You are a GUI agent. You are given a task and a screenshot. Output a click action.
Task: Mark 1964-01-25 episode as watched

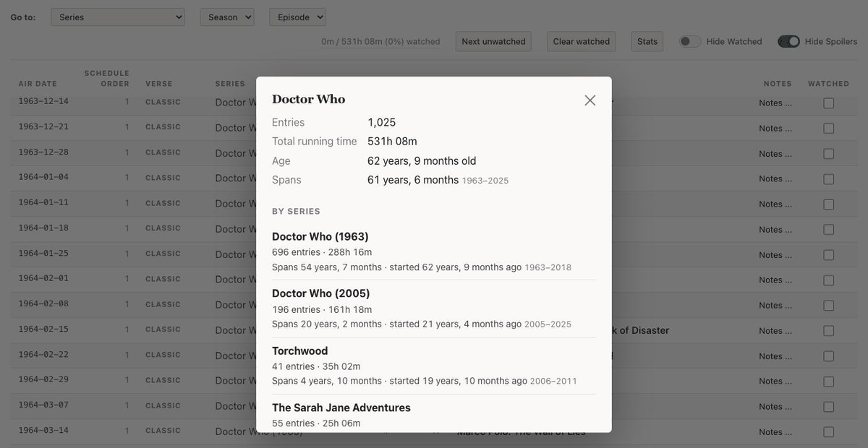[829, 254]
